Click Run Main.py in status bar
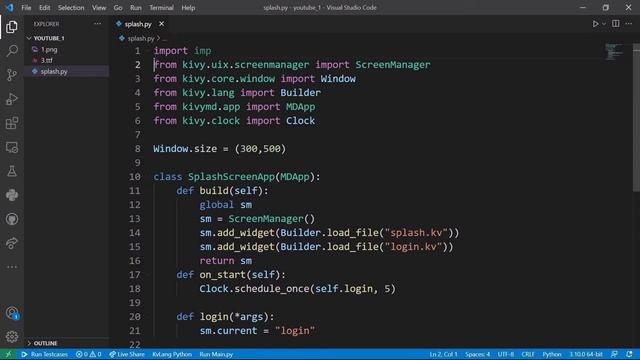The image size is (640, 360). pyautogui.click(x=216, y=354)
